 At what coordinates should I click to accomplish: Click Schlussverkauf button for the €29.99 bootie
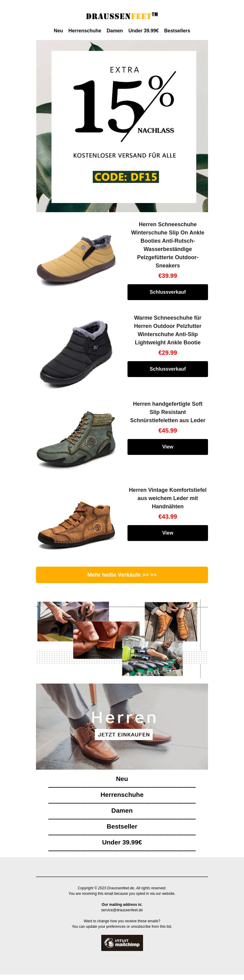coord(168,369)
